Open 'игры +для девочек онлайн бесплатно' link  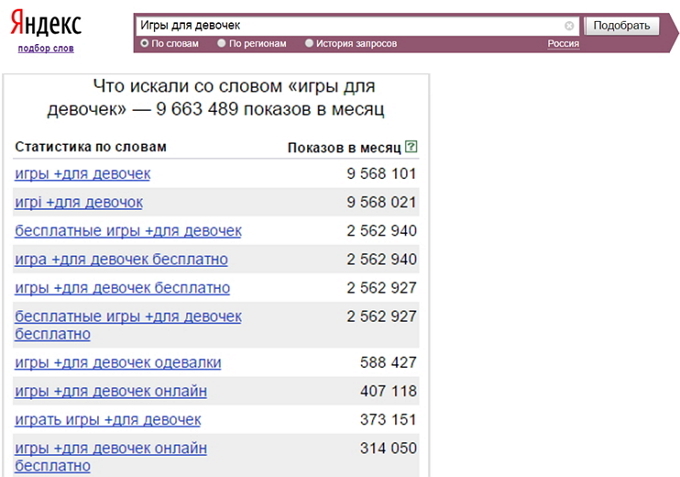tap(111, 448)
